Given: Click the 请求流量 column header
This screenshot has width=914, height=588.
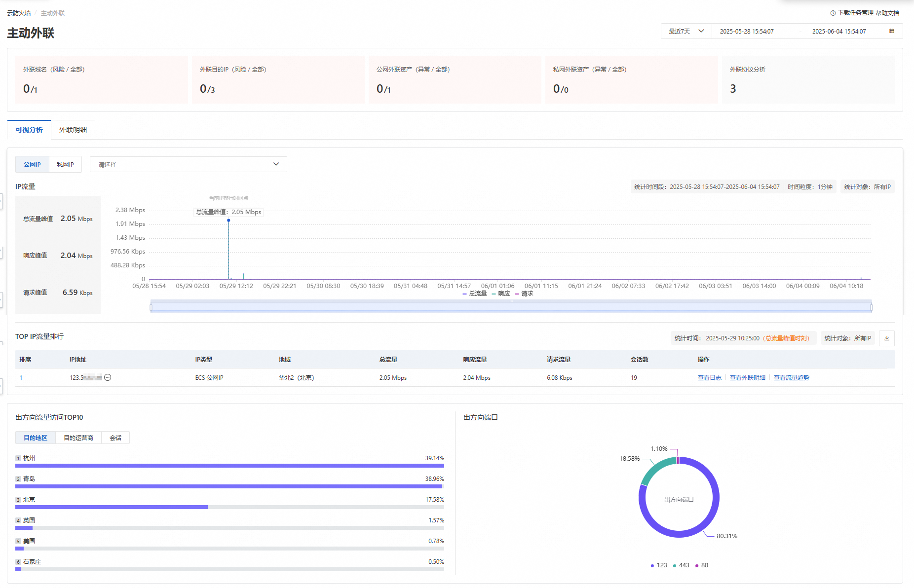Looking at the screenshot, I should [x=559, y=359].
